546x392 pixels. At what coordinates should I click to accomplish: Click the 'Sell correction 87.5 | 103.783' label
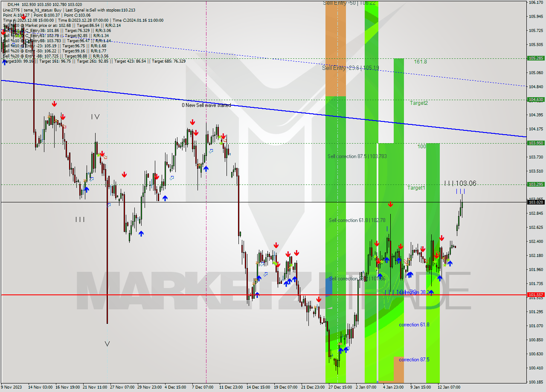click(357, 156)
